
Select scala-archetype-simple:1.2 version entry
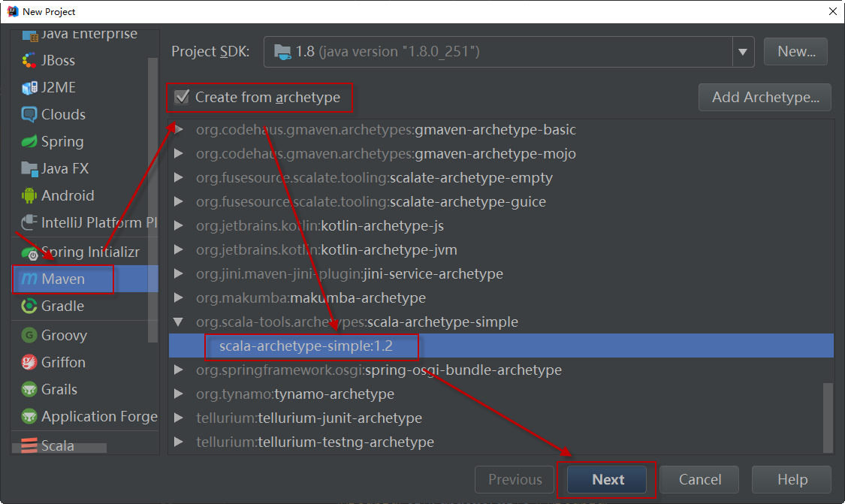(306, 346)
